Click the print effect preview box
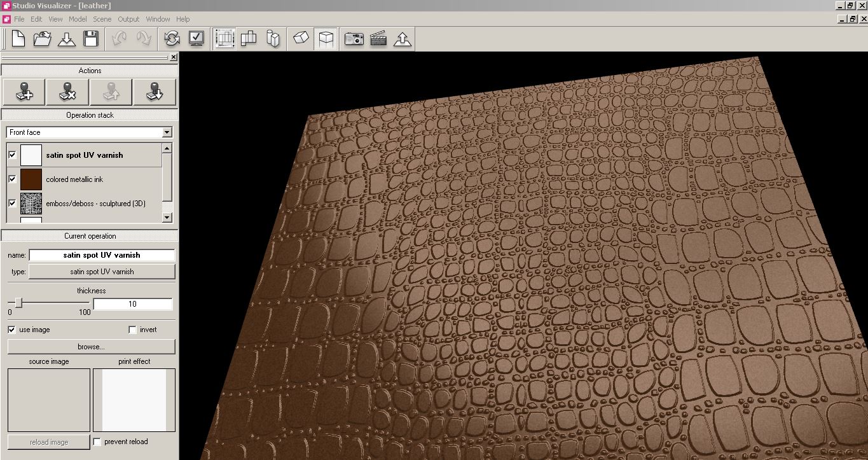Screen dimensions: 868x460 [134, 400]
